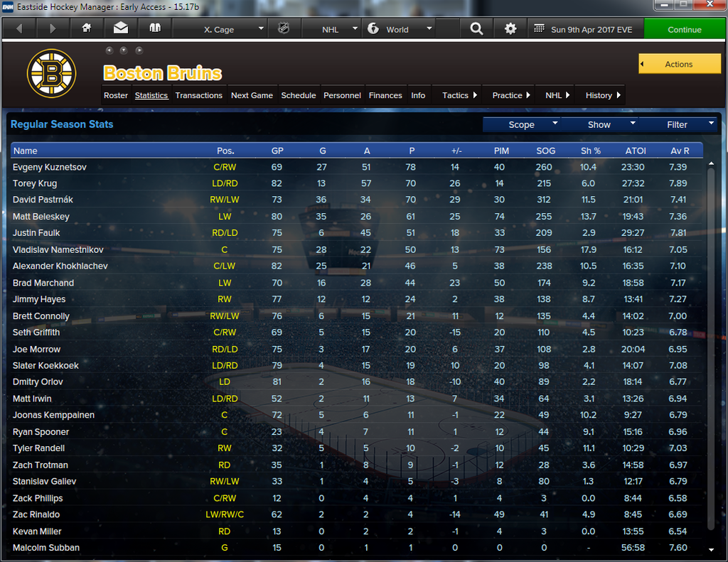
Task: Expand the History submenu
Action: pyautogui.click(x=601, y=95)
